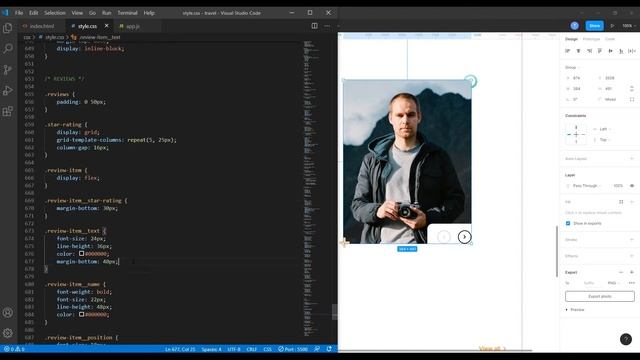Image resolution: width=640 pixels, height=360 pixels.
Task: Click the color swatch in .review-item__text
Action: [82, 253]
